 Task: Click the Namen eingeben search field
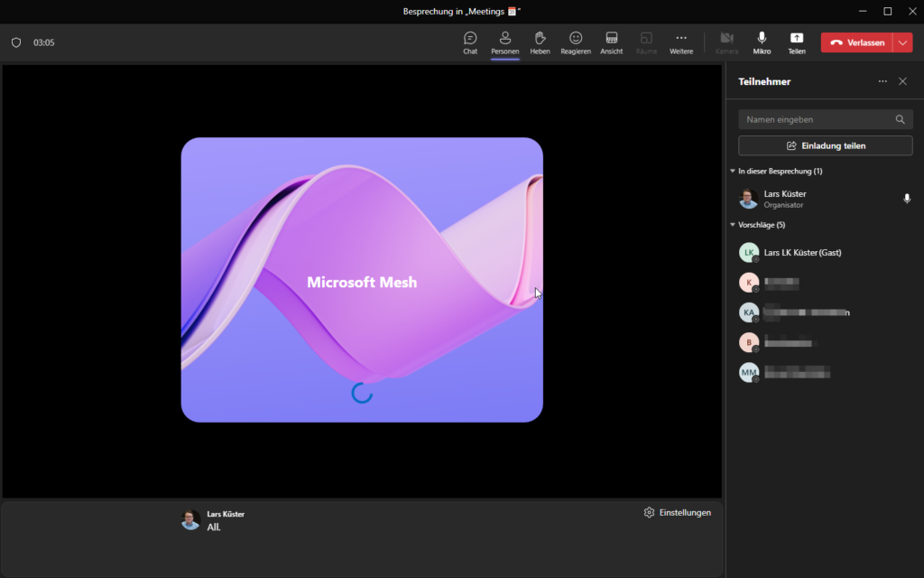click(825, 119)
